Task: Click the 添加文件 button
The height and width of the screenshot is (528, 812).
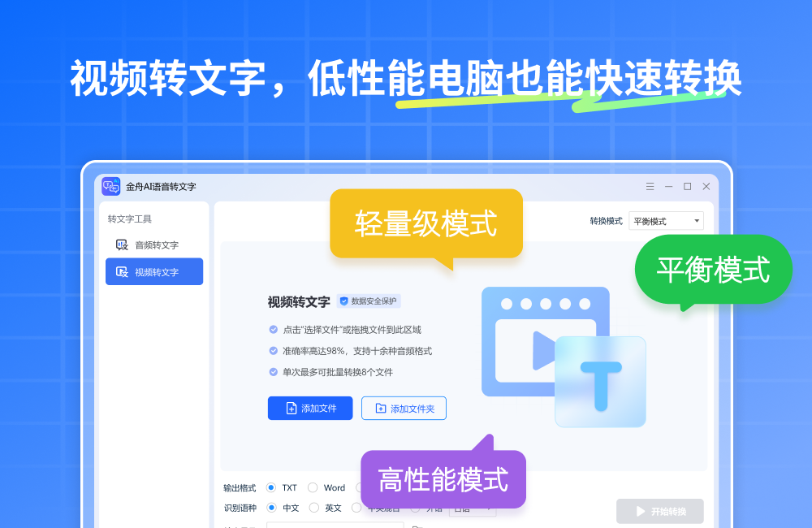Action: (309, 408)
